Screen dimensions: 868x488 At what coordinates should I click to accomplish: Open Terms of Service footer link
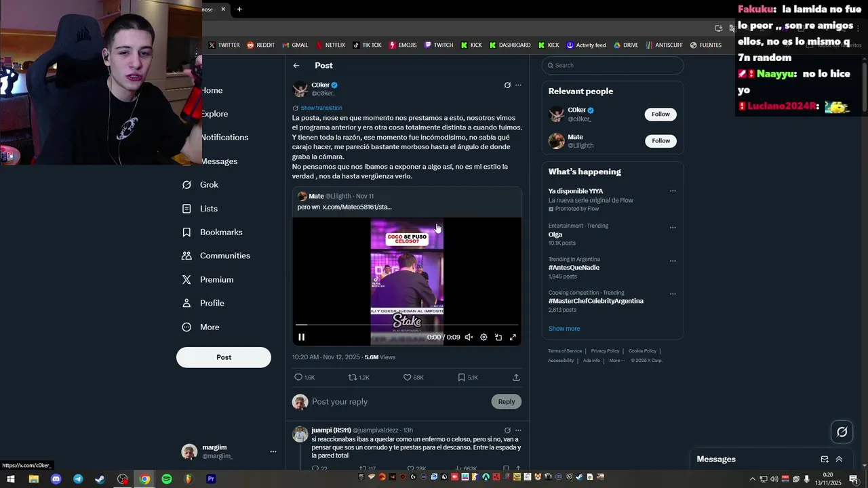pyautogui.click(x=565, y=351)
